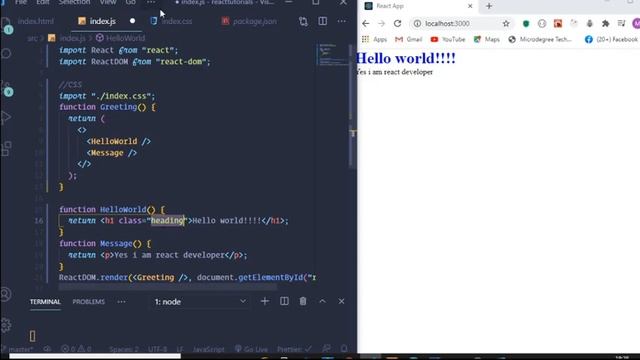Click master branch in status bar
This screenshot has height=360, width=640.
click(18, 349)
